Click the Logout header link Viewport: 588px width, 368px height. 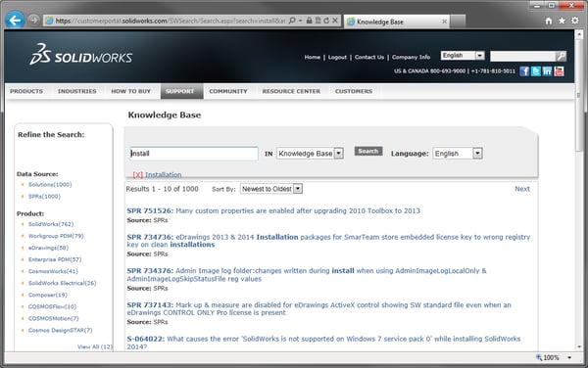point(337,58)
